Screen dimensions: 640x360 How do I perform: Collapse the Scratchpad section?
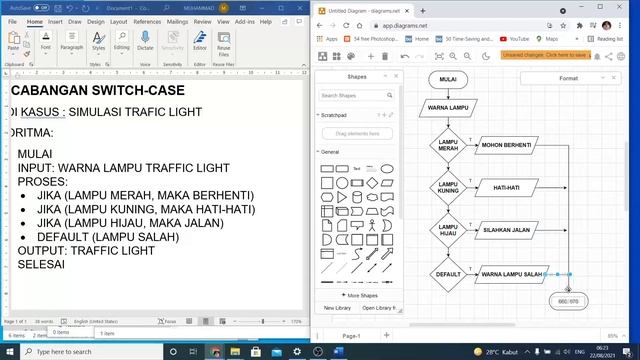pyautogui.click(x=318, y=115)
